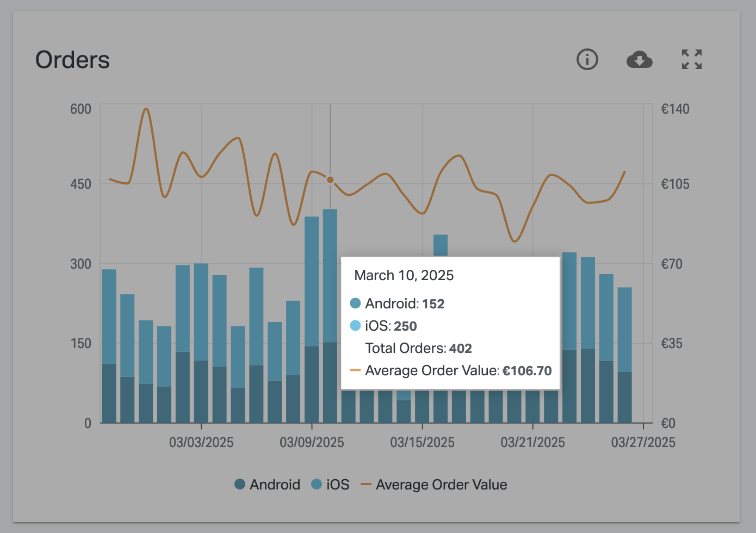Click the Orders chart title
756x533 pixels.
point(72,59)
